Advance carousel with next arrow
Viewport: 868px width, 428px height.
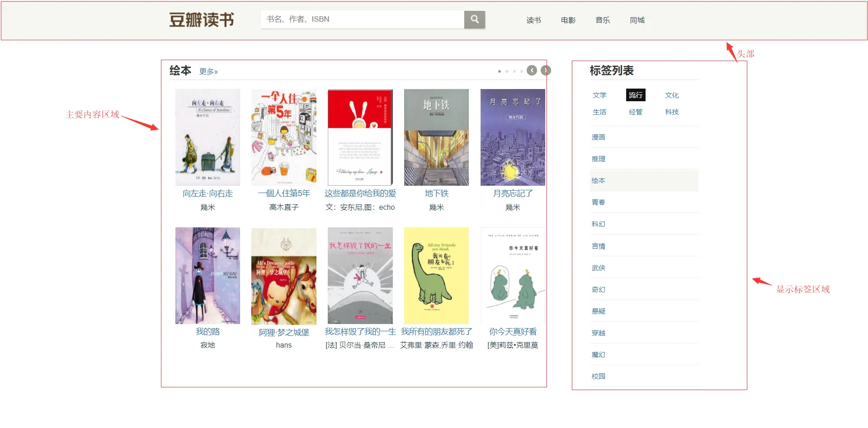pyautogui.click(x=546, y=71)
